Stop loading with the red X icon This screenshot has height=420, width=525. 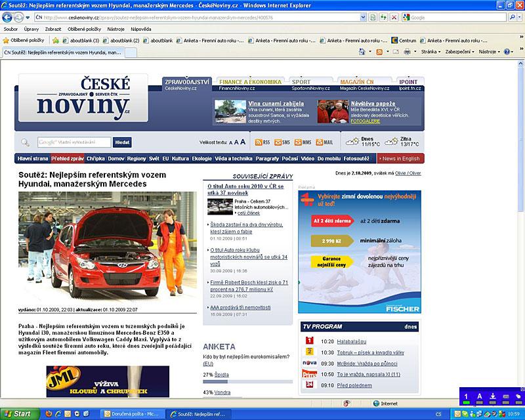(x=394, y=18)
